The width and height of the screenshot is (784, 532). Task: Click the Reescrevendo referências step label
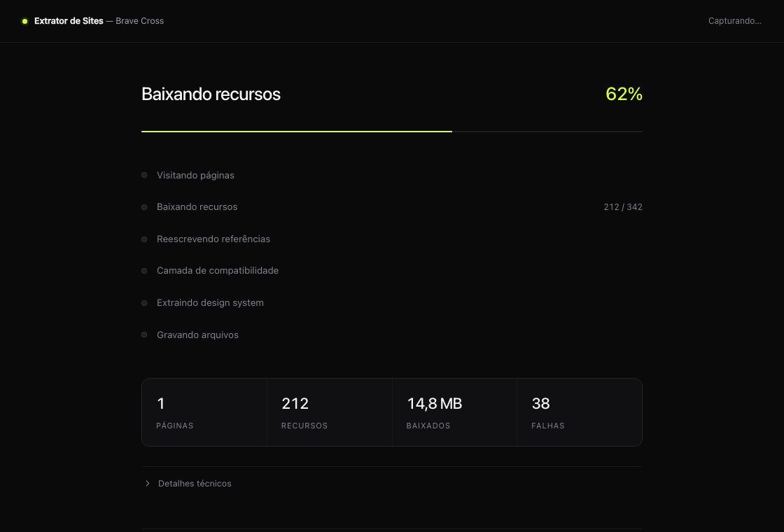(213, 239)
